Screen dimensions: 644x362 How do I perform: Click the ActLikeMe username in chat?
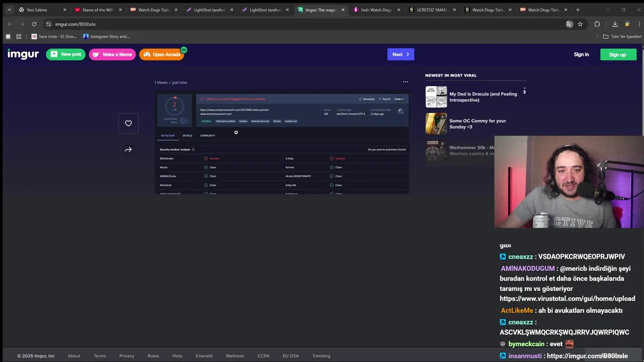pyautogui.click(x=517, y=311)
